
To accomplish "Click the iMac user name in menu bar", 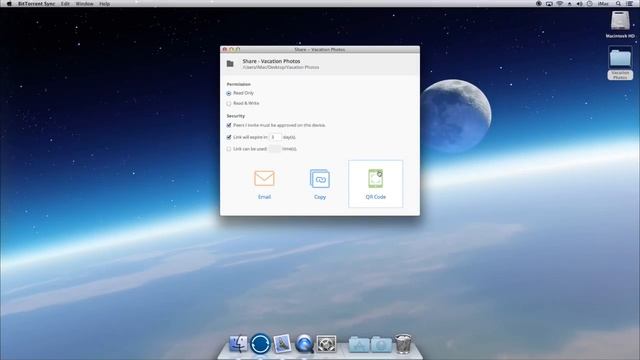I will (x=603, y=4).
